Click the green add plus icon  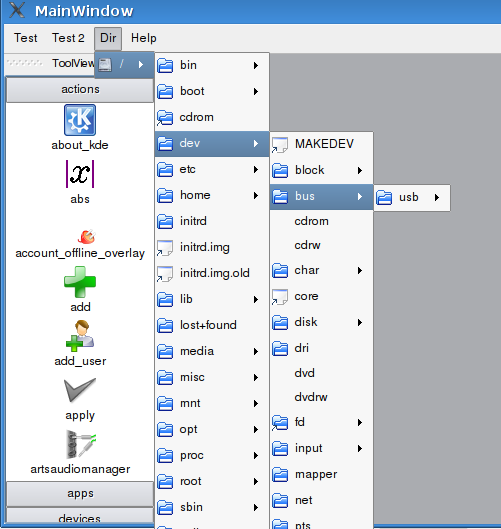80,282
